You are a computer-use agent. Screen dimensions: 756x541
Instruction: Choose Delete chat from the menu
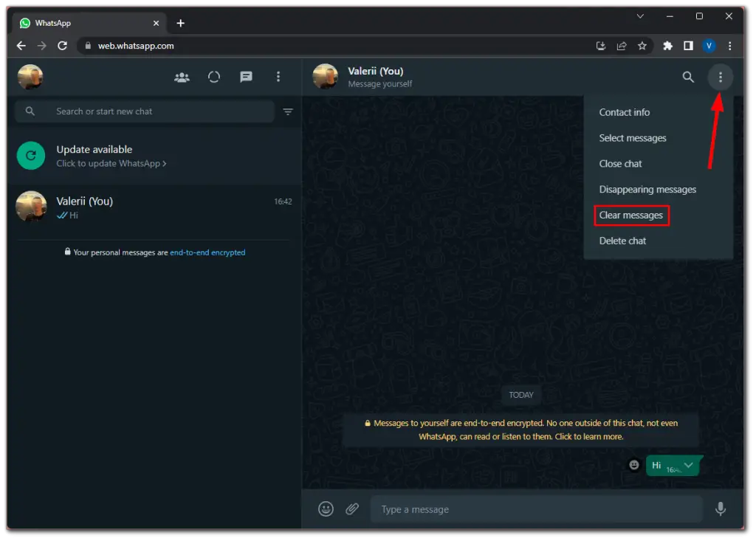pyautogui.click(x=622, y=241)
